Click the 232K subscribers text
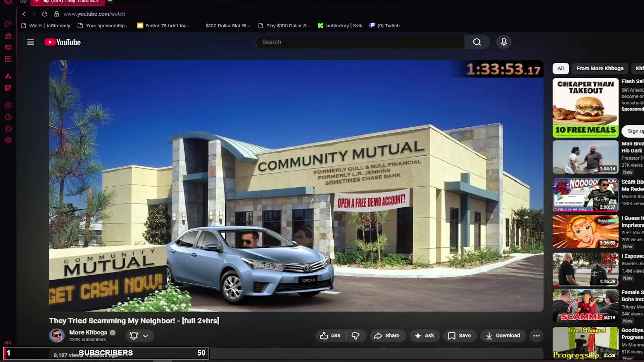The image size is (644, 362). [88, 340]
